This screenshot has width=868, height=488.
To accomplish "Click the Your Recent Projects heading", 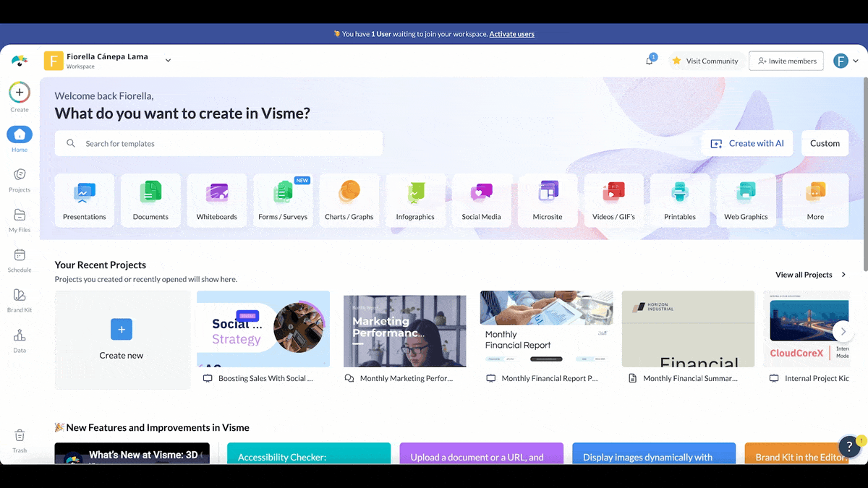I will coord(101,265).
